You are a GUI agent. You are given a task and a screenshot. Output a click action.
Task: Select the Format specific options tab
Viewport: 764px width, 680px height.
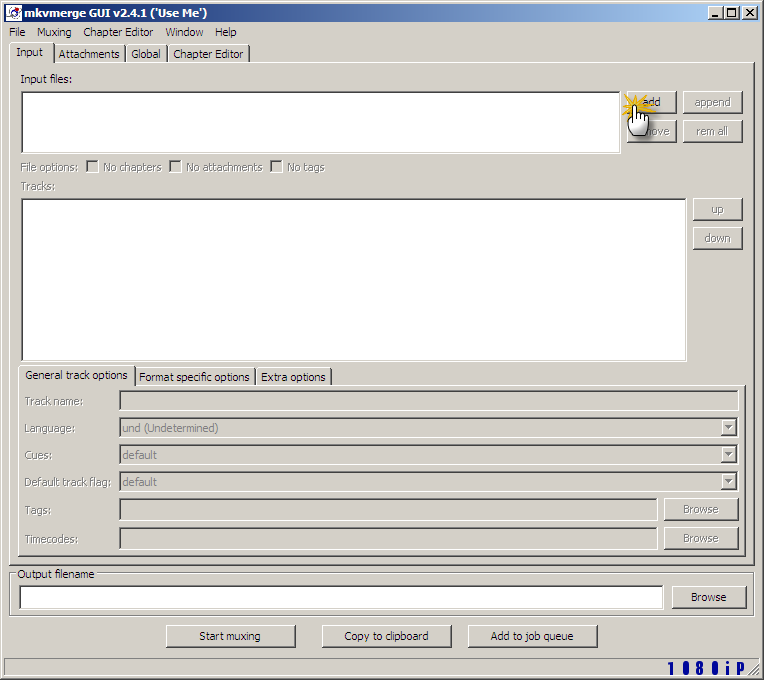[x=194, y=377]
